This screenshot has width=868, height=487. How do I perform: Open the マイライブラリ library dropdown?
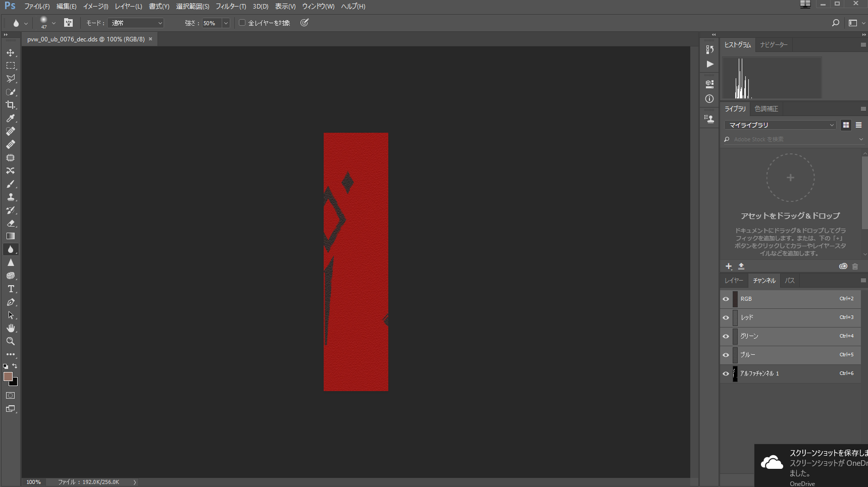[x=780, y=125]
